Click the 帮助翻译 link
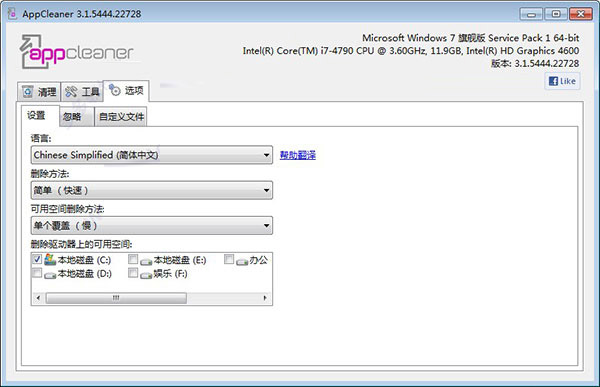The image size is (600, 387). coord(298,155)
